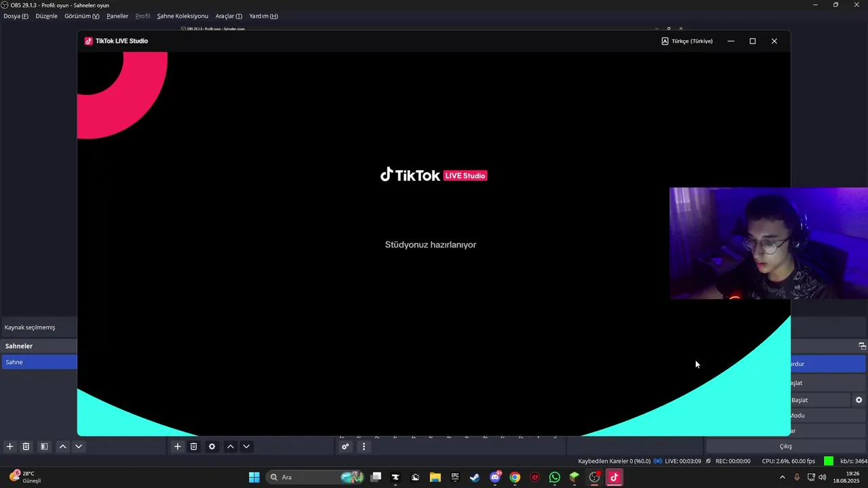Click the TikTok LIVE Studio title bar logo
This screenshot has width=868, height=488.
(88, 41)
